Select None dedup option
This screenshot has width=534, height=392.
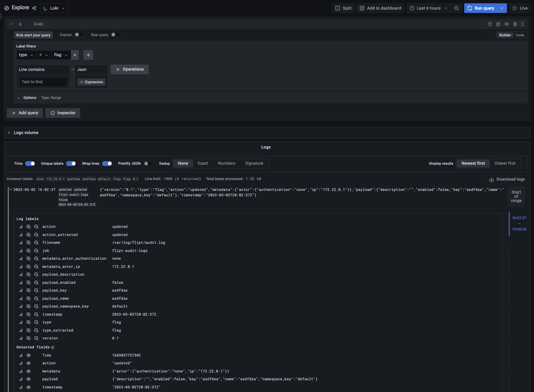click(x=183, y=163)
